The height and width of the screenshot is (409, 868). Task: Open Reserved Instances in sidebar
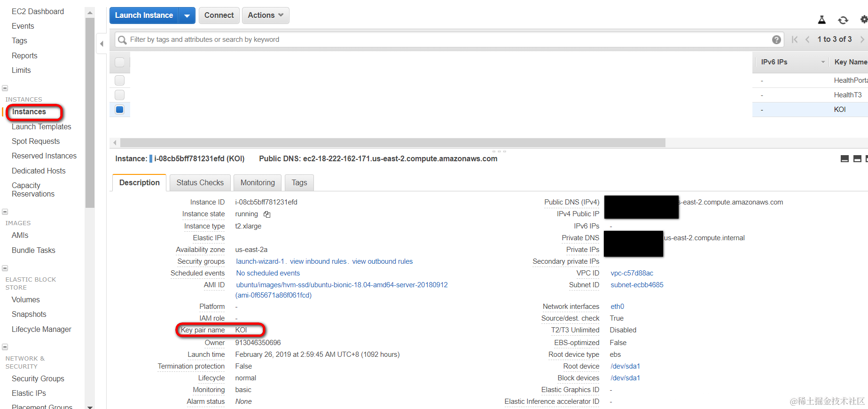44,156
